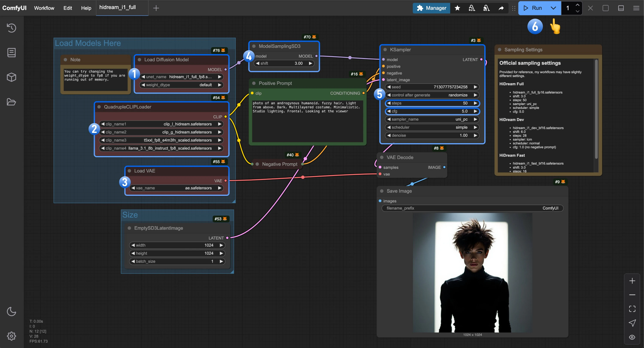
Task: Toggle dark theme with the moon icon
Action: point(11,312)
